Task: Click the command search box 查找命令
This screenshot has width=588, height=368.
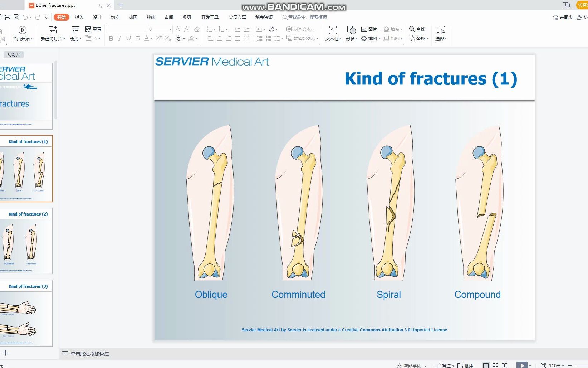Action: pyautogui.click(x=305, y=17)
